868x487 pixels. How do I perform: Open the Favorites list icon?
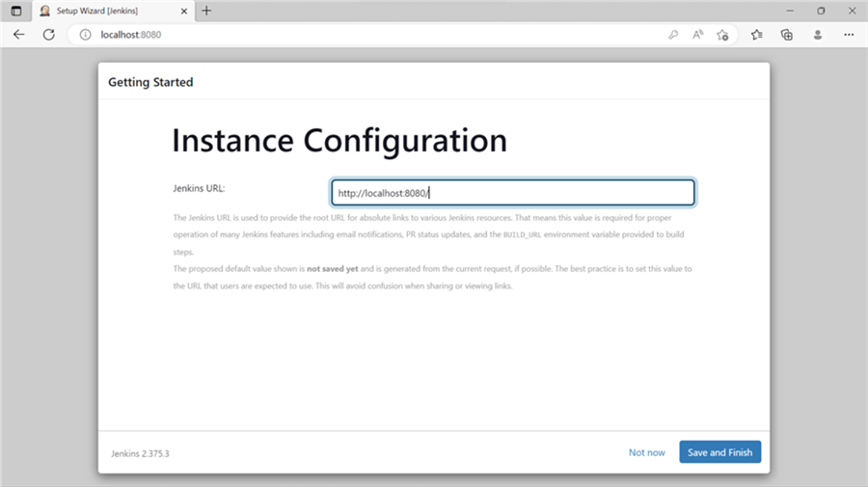(x=757, y=35)
